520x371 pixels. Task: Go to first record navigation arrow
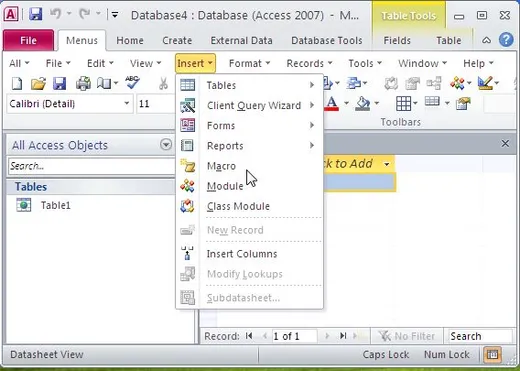(x=249, y=336)
